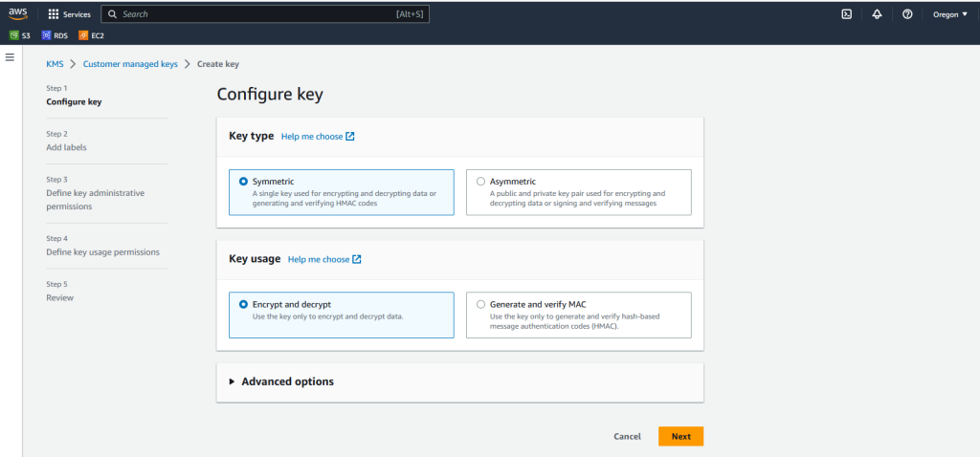
Task: Click the Generate and verify MAC description
Action: [x=574, y=321]
